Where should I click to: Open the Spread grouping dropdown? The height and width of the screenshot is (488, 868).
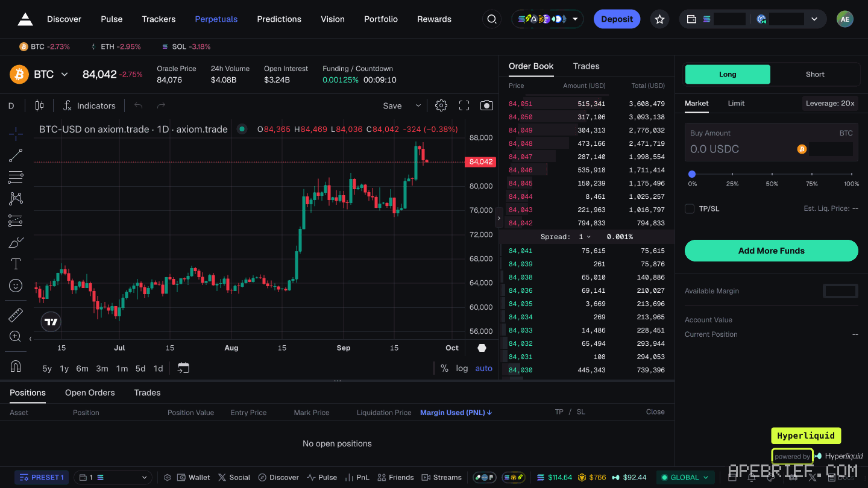pos(585,237)
